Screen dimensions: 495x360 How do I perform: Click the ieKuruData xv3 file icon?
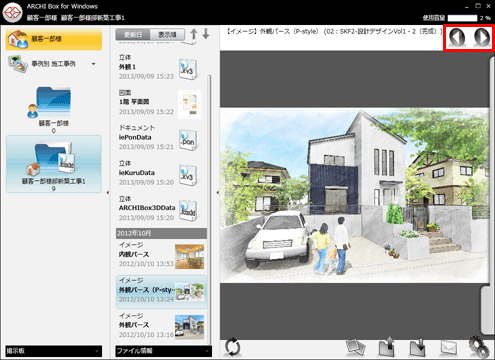(x=188, y=175)
